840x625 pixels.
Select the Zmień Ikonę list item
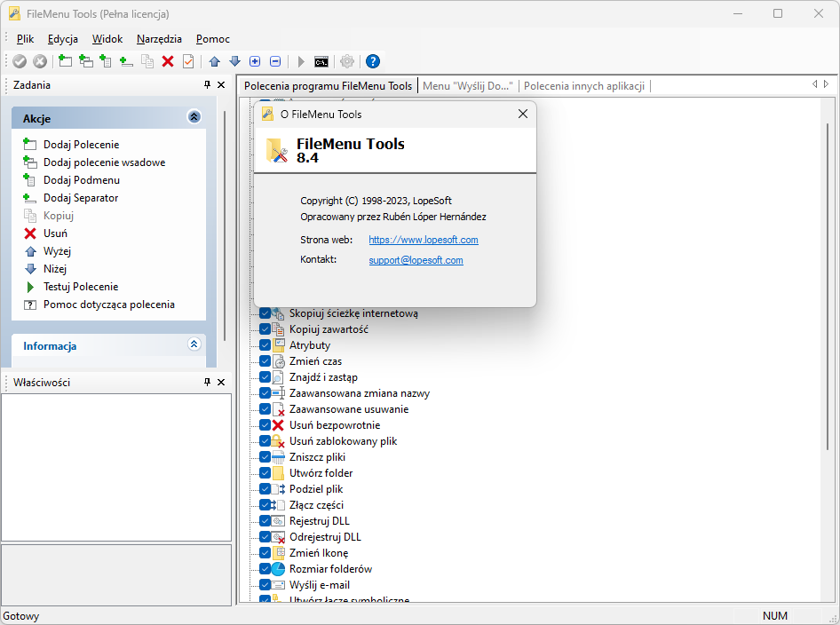coord(319,553)
